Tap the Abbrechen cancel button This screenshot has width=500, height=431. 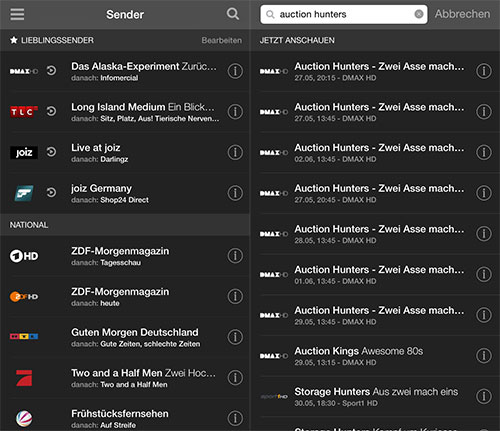(x=462, y=14)
